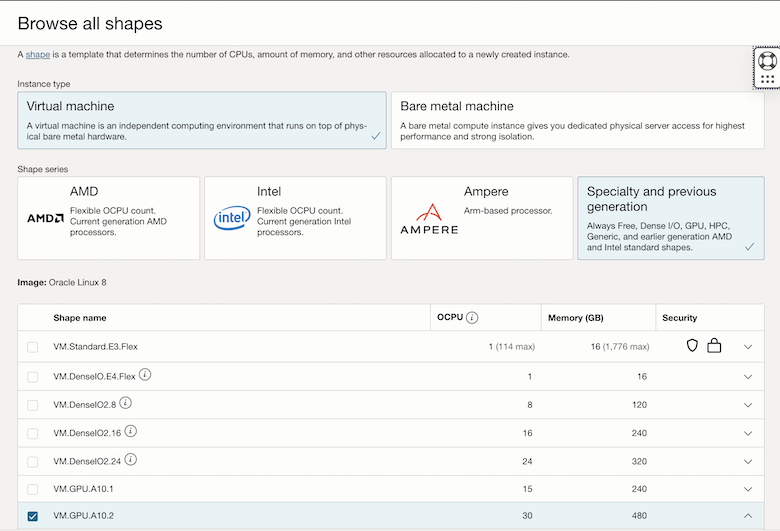Screen dimensions: 780x531
Task: Expand the VM.DenseIO2.16 row chevron
Action: coord(748,433)
